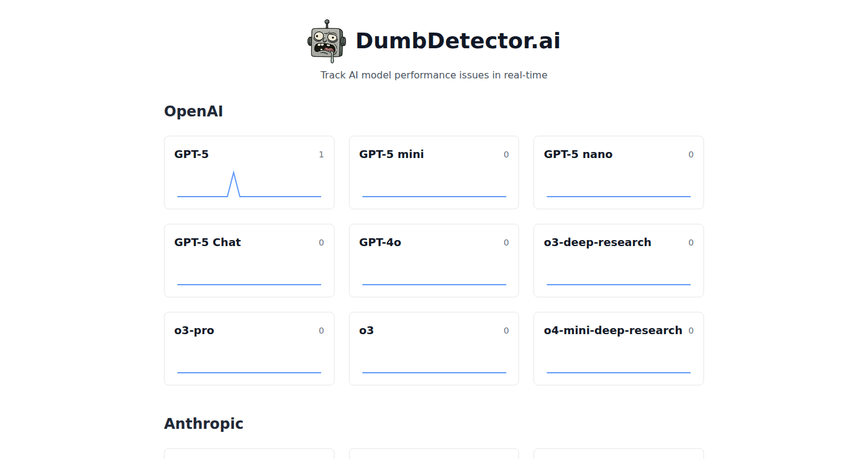The width and height of the screenshot is (868, 459).
Task: Open the o3-deep-research model card
Action: [618, 261]
